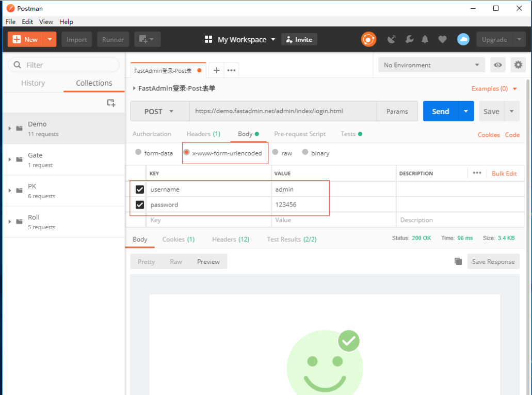Click the sync status icon in header
This screenshot has height=395, width=532.
point(368,39)
